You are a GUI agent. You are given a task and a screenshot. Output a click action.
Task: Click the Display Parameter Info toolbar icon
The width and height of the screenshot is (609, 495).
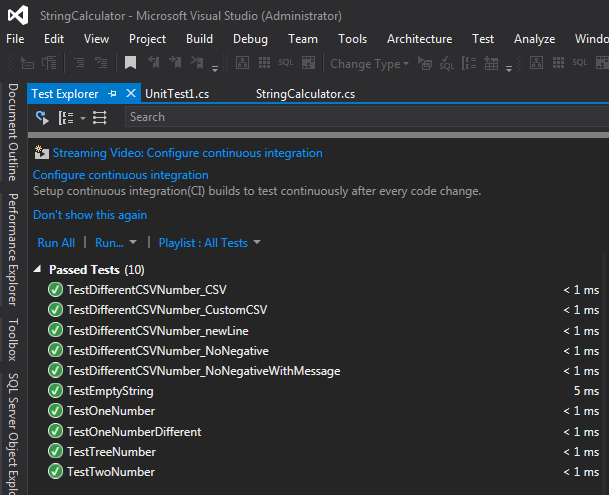(x=49, y=63)
